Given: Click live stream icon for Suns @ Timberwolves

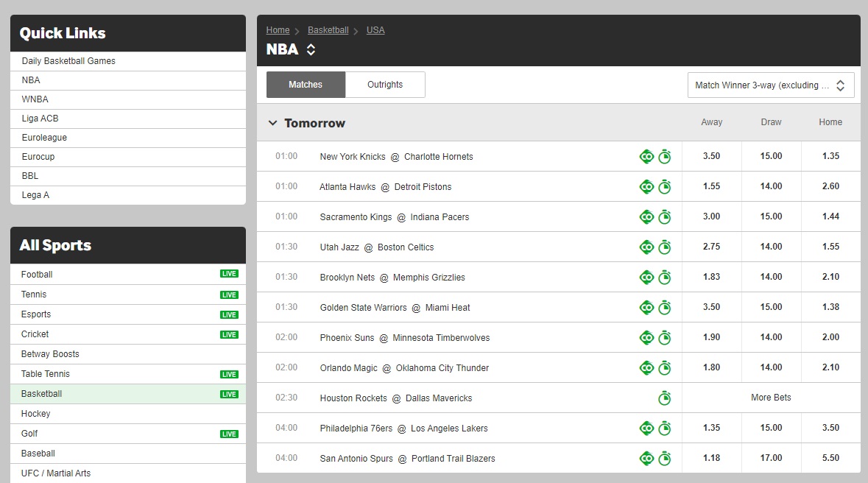Looking at the screenshot, I should [646, 338].
